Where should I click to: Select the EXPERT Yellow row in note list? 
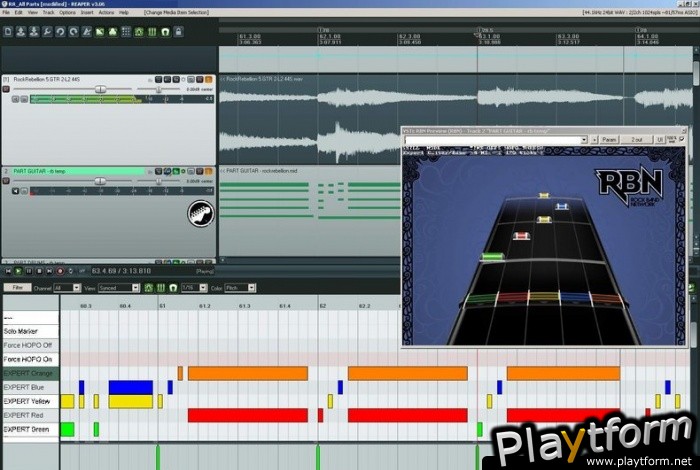pyautogui.click(x=30, y=401)
